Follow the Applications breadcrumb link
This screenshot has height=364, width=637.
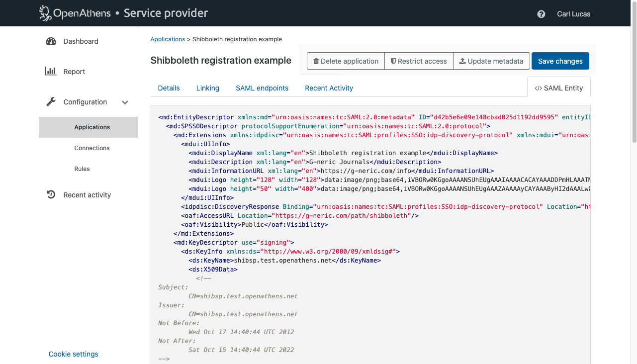[x=168, y=39]
